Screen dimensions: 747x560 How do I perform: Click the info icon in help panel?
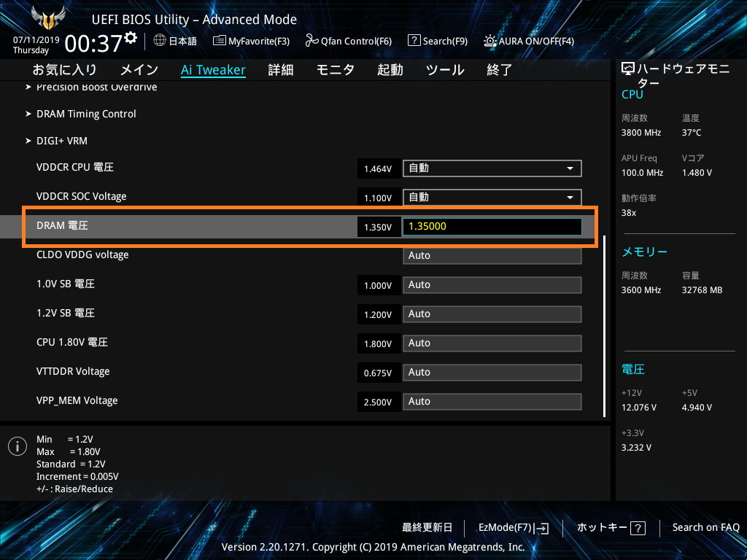tap(18, 446)
